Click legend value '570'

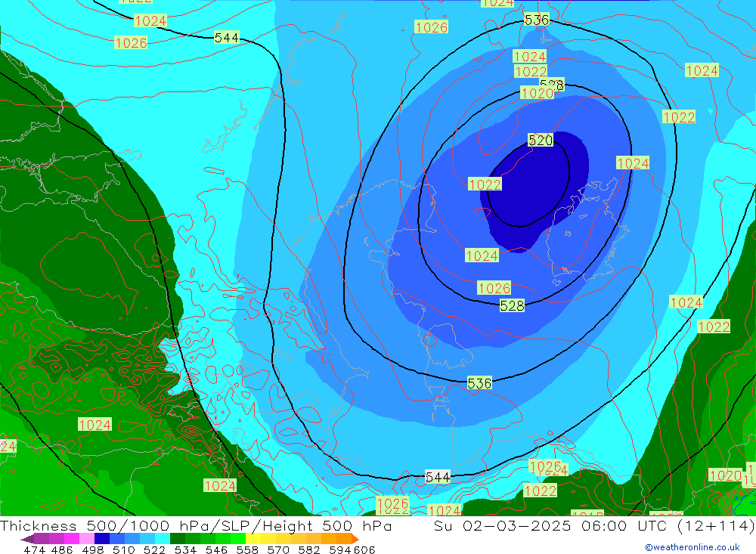pyautogui.click(x=278, y=549)
